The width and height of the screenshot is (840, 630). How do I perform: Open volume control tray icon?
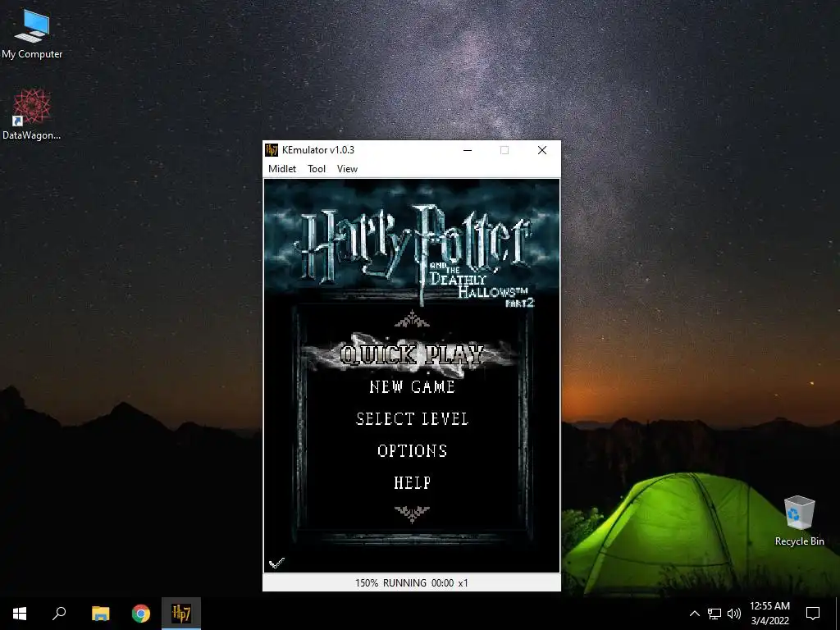(734, 614)
